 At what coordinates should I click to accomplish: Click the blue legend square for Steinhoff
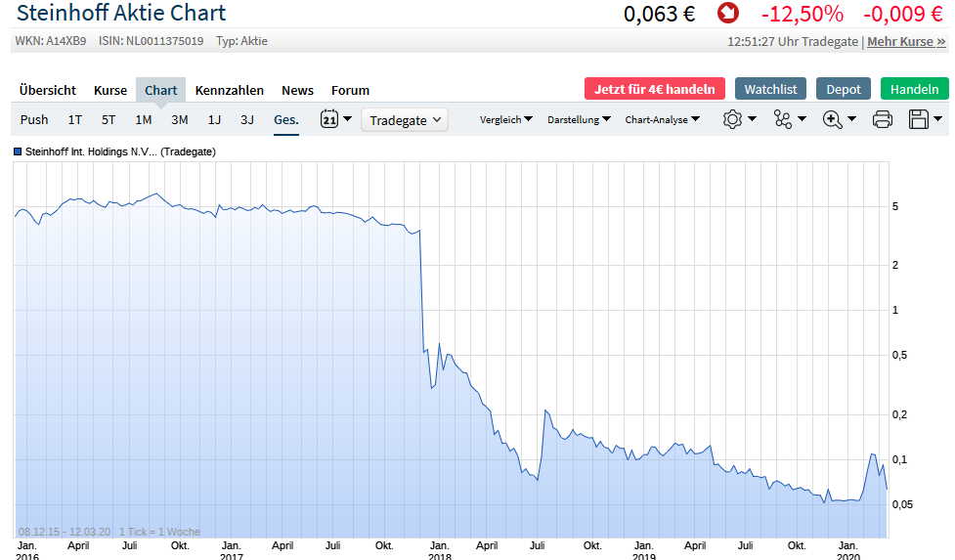(x=18, y=151)
